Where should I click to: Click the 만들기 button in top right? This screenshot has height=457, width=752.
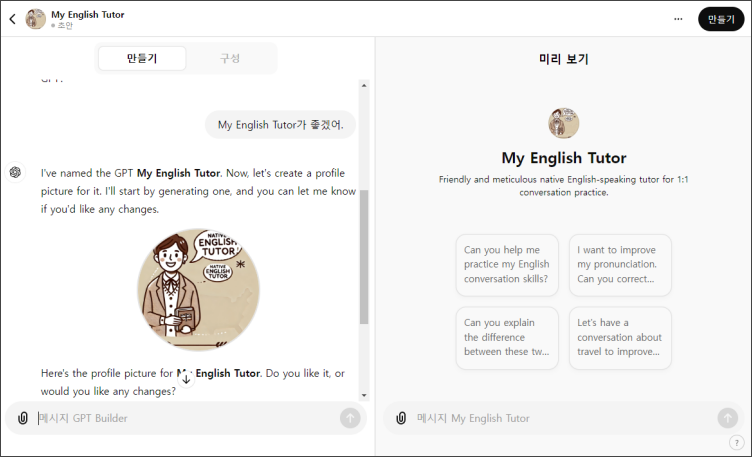tap(720, 19)
